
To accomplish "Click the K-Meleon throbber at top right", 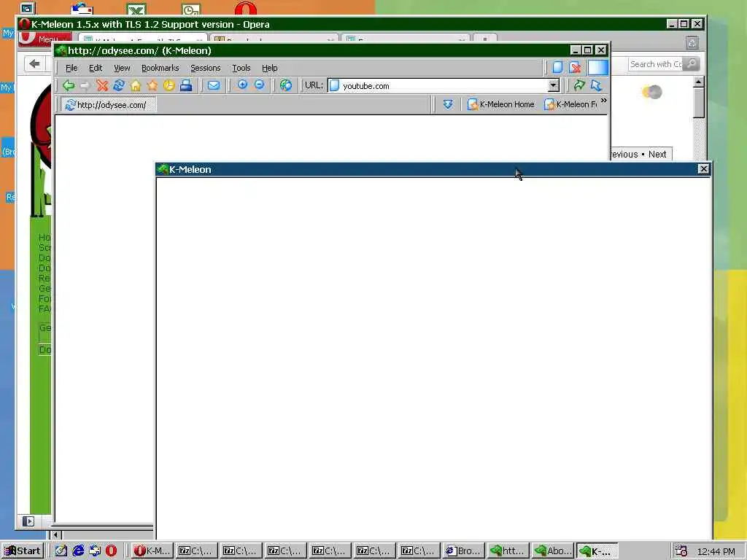I will [598, 68].
